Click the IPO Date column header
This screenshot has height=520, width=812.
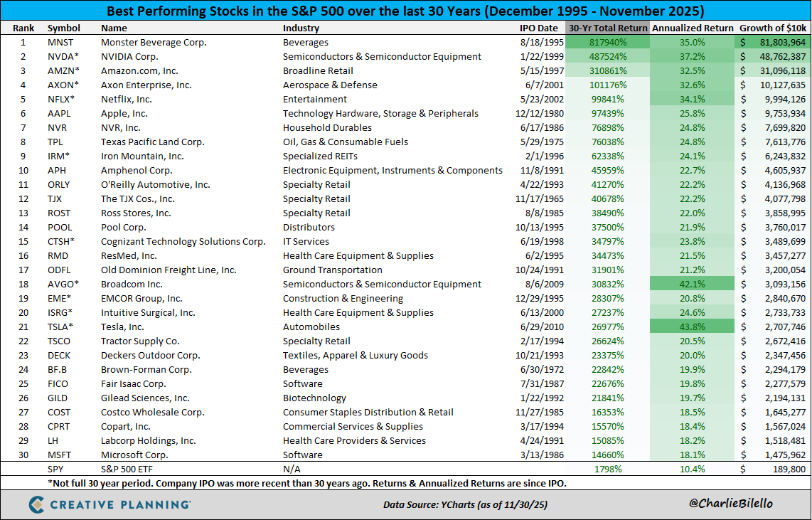pyautogui.click(x=538, y=28)
